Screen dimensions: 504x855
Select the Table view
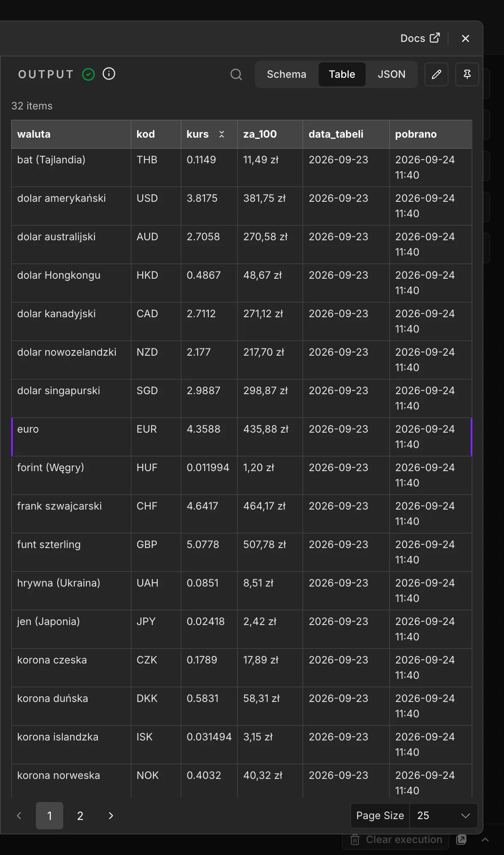(342, 74)
